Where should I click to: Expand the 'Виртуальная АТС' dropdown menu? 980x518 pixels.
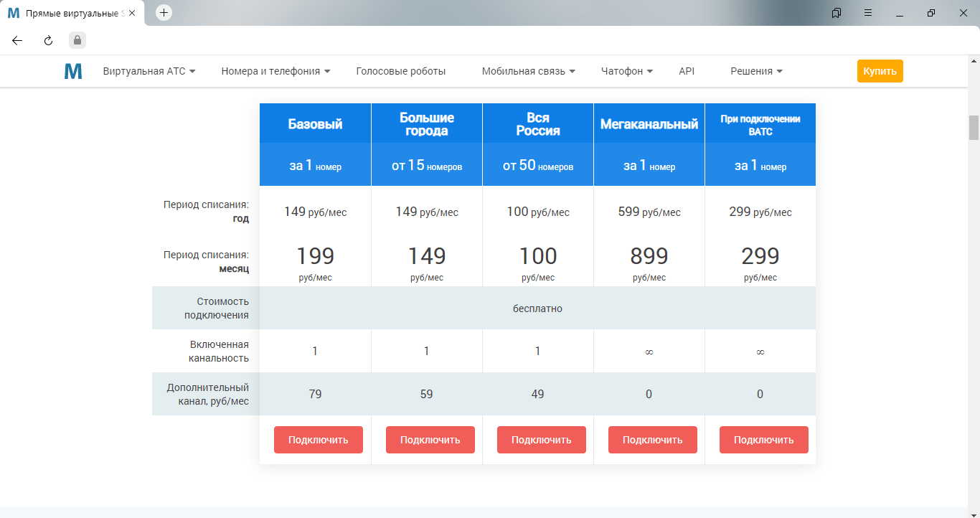pyautogui.click(x=149, y=71)
